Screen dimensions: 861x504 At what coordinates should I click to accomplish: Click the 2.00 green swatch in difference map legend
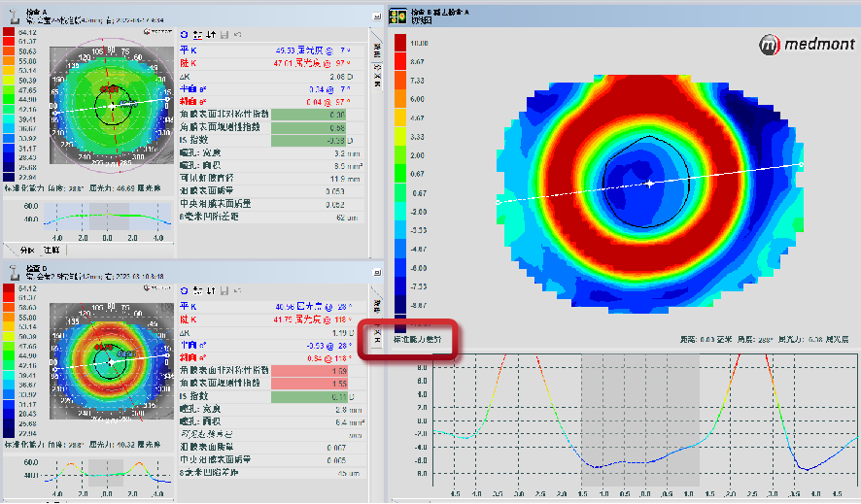coord(400,155)
